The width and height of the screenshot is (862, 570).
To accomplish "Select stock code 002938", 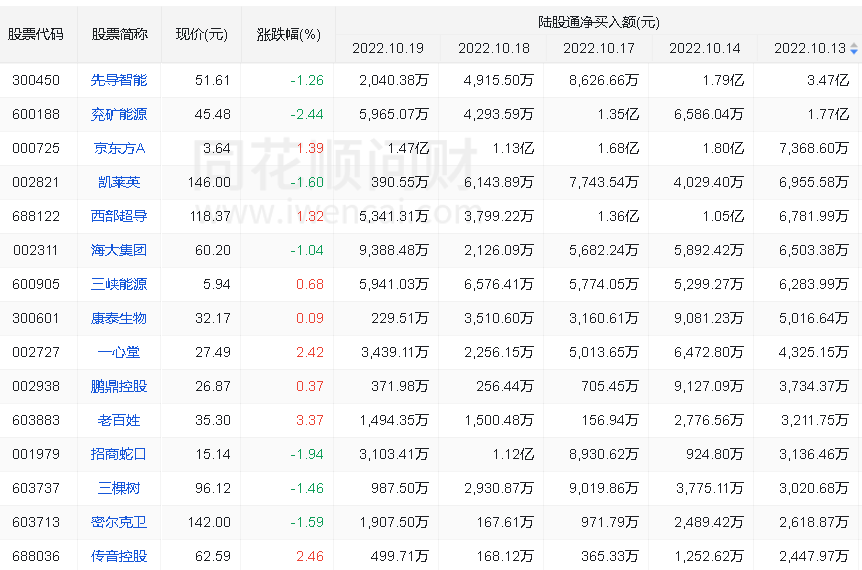I will (36, 386).
